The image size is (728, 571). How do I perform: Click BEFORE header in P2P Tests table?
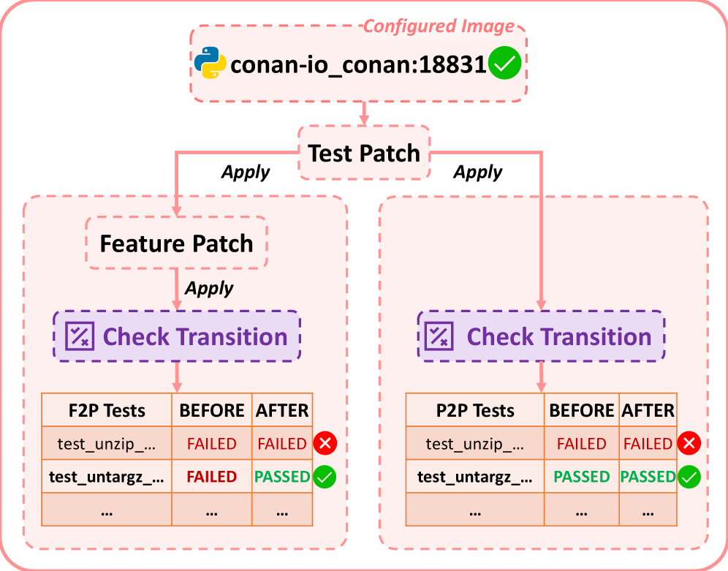pyautogui.click(x=582, y=410)
